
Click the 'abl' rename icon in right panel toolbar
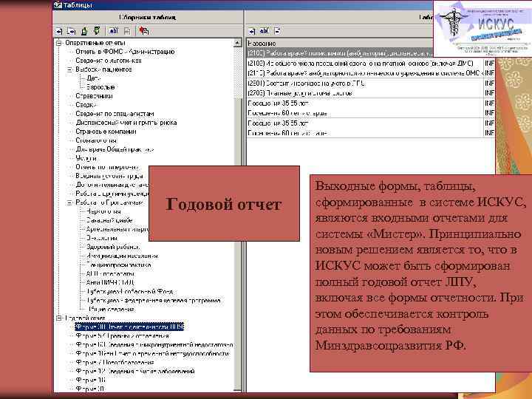pyautogui.click(x=265, y=31)
